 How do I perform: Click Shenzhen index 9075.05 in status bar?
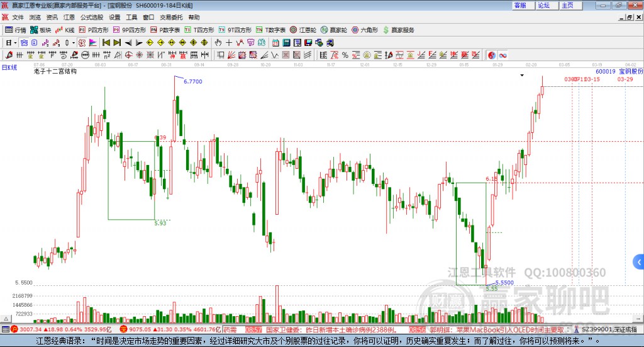point(140,329)
